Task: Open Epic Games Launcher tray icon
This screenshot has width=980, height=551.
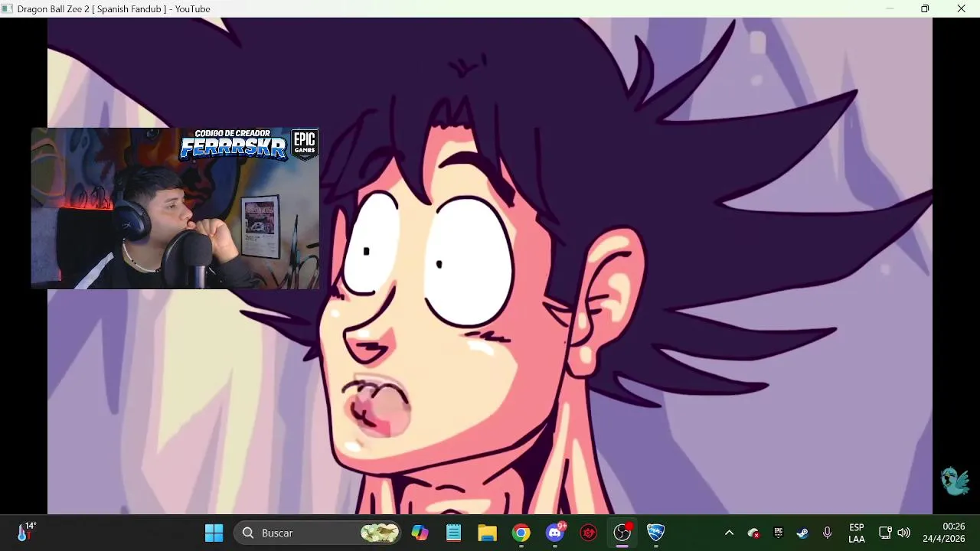Action: [x=778, y=533]
